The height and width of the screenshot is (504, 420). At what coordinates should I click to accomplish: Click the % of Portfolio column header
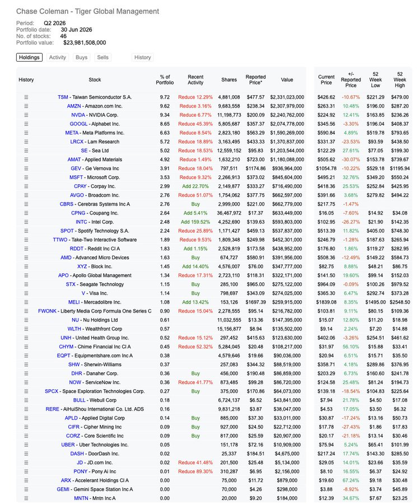point(165,80)
